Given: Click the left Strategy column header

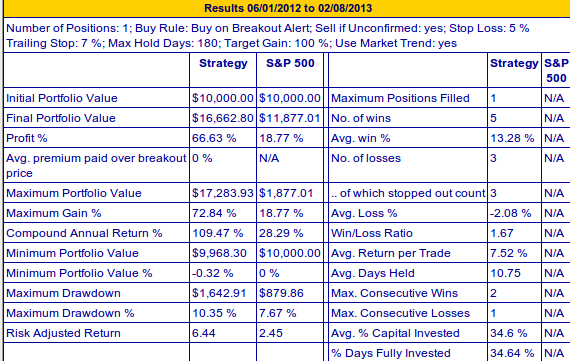Looking at the screenshot, I should (x=223, y=63).
